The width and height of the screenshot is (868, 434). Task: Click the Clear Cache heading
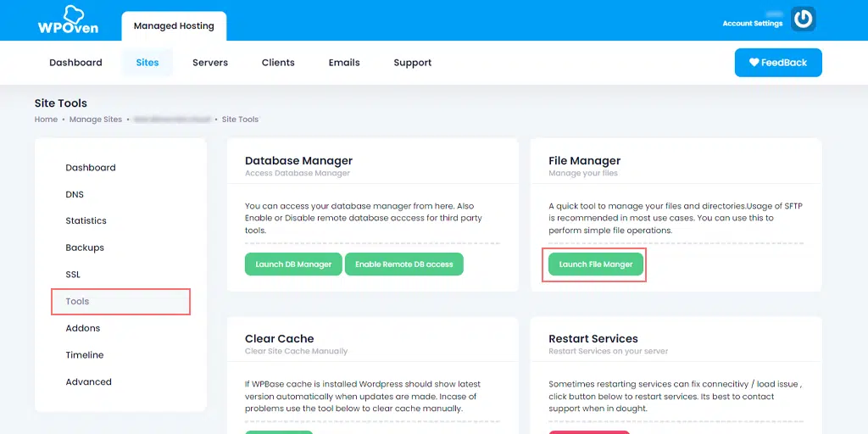tap(280, 339)
